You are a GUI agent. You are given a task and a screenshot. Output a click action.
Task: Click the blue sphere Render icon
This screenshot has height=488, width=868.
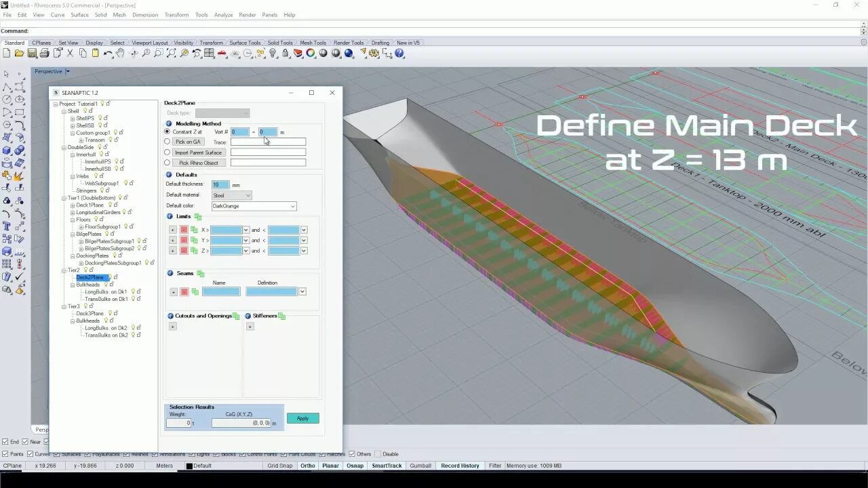(x=349, y=53)
